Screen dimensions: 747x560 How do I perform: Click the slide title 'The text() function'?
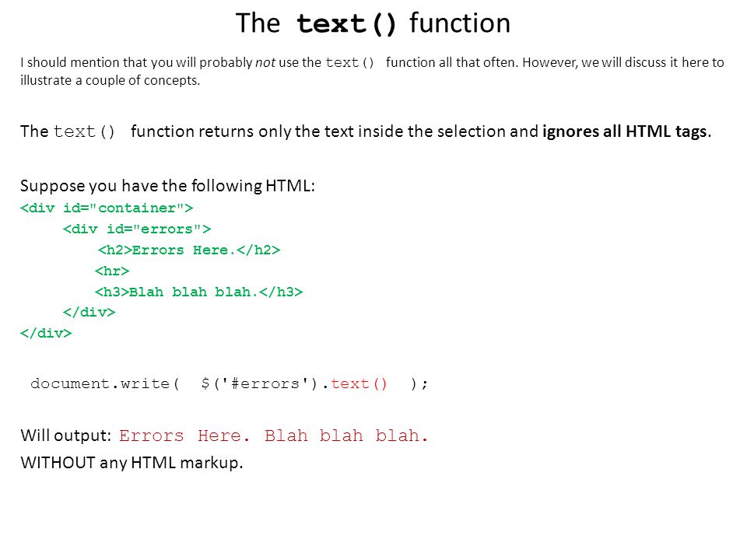373,23
